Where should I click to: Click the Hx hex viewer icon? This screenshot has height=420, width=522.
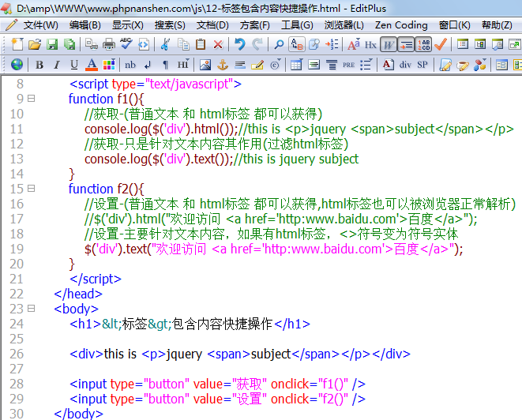370,44
